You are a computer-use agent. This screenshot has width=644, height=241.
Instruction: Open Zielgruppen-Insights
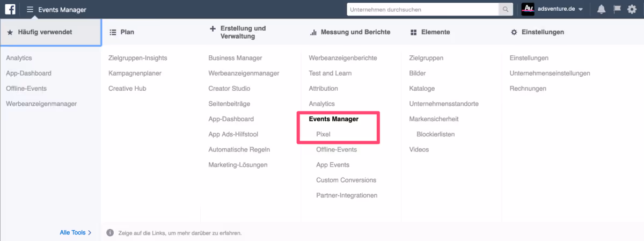pos(138,58)
